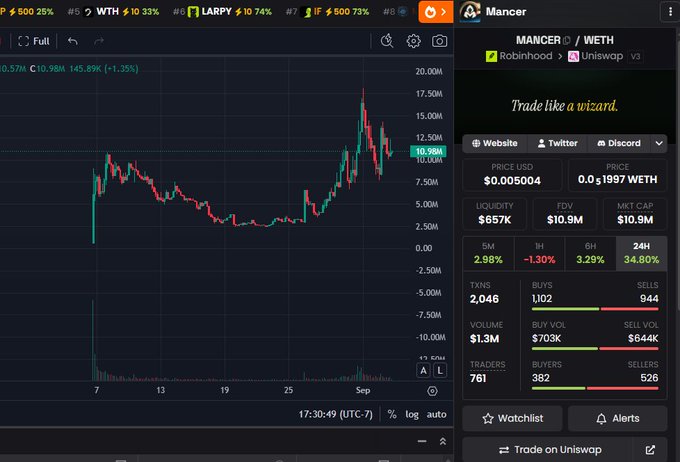The height and width of the screenshot is (462, 680).
Task: Click the WTH token icon in ticker
Action: [x=88, y=12]
